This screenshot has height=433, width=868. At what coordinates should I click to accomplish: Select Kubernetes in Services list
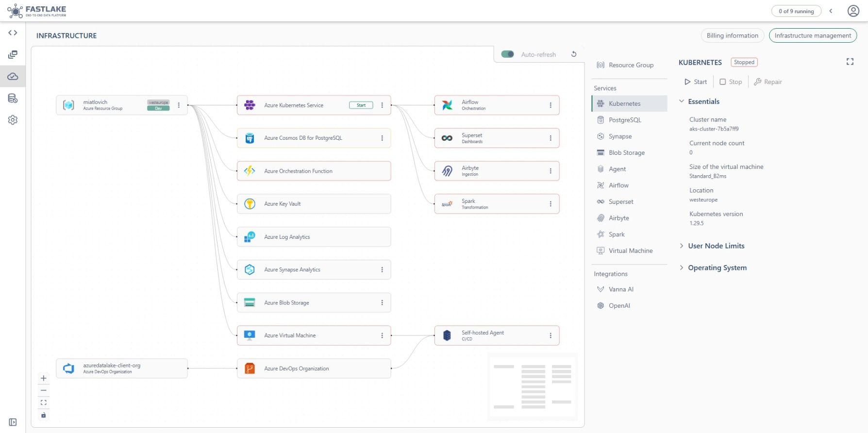tap(630, 103)
